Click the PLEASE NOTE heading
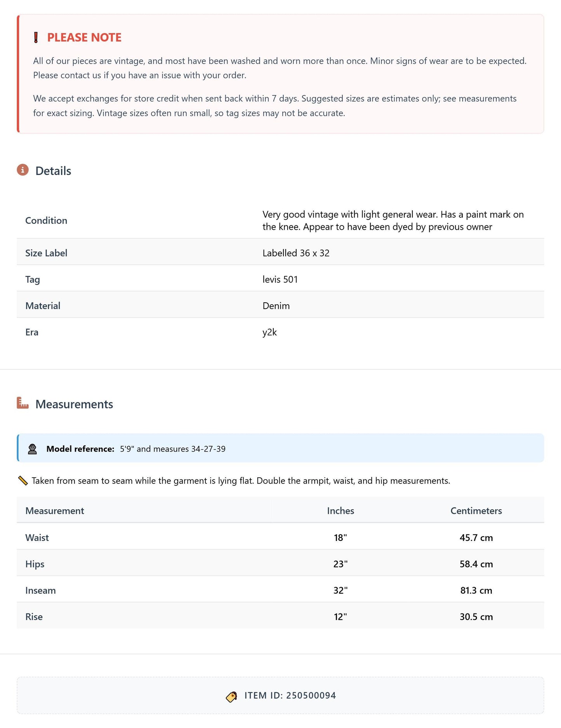 tap(84, 38)
